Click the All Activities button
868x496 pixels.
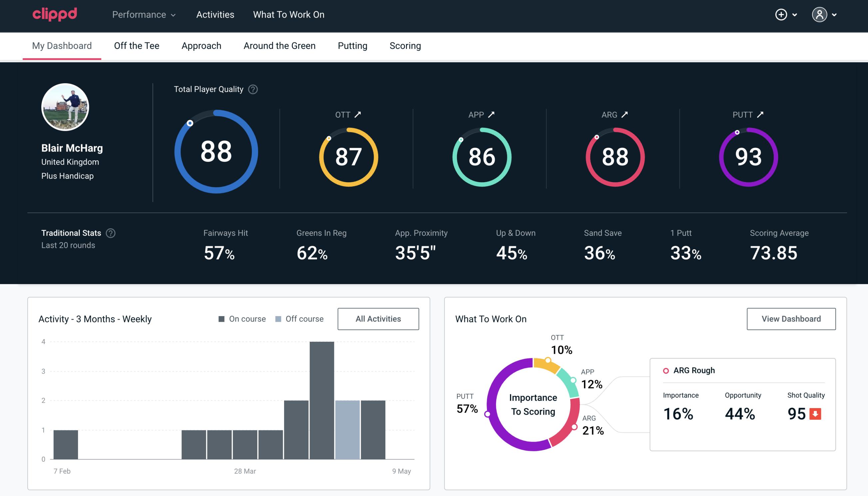[x=379, y=319]
